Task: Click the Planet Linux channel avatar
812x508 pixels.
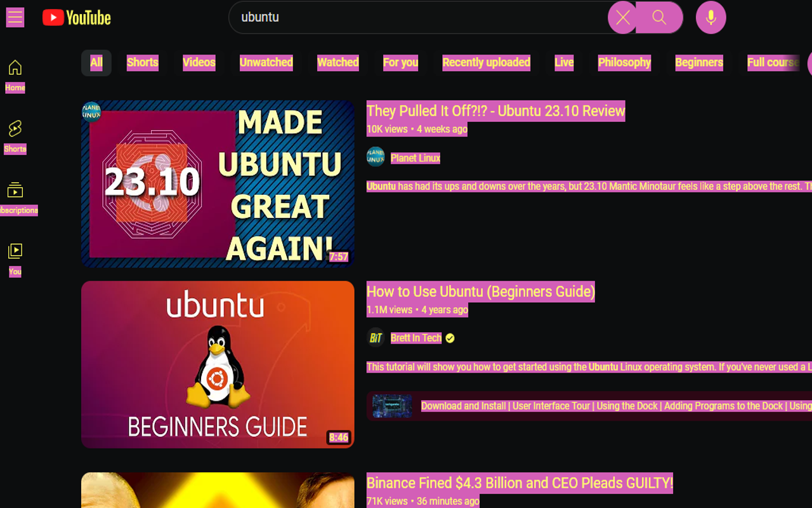Action: [376, 157]
